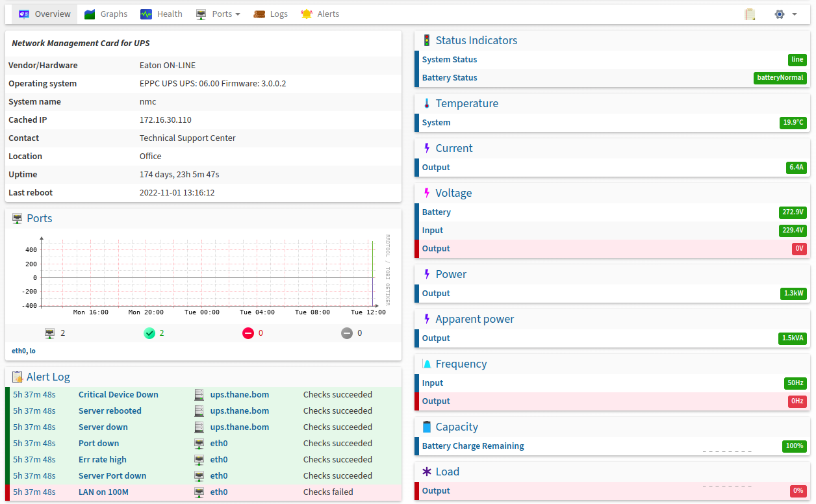Click server icon in Server down row

(x=199, y=427)
